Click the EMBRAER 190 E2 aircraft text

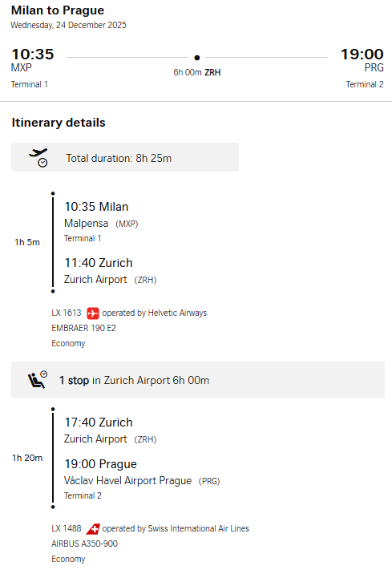point(83,328)
